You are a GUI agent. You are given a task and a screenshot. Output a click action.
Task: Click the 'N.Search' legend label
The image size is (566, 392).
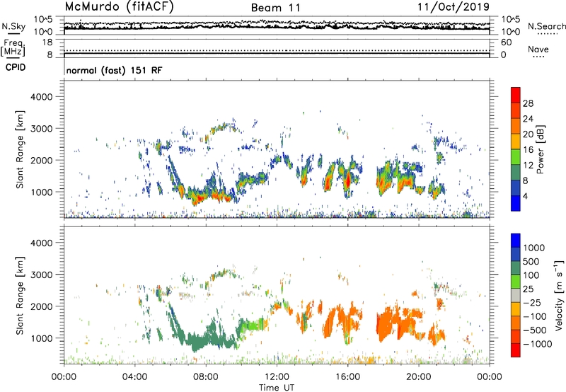[x=546, y=26]
